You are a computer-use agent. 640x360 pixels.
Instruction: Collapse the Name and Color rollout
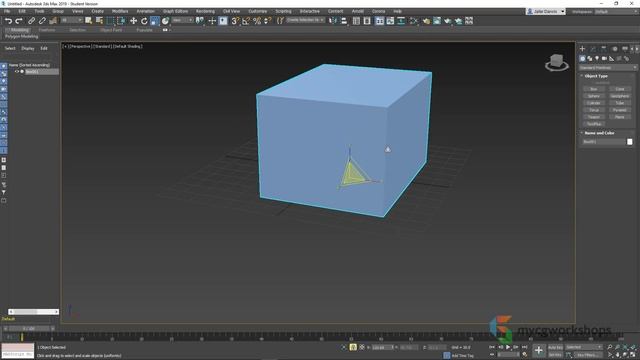point(599,133)
